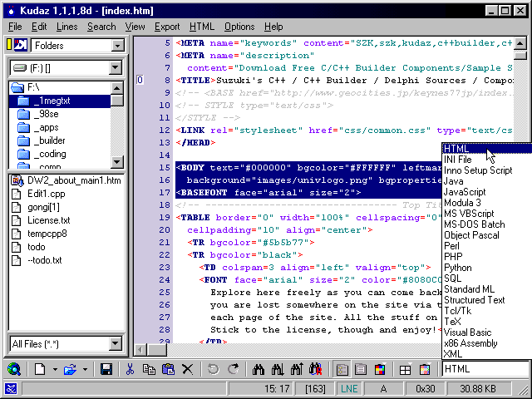This screenshot has width=532, height=399.
Task: Select file License.txt
Action: pyautogui.click(x=49, y=220)
